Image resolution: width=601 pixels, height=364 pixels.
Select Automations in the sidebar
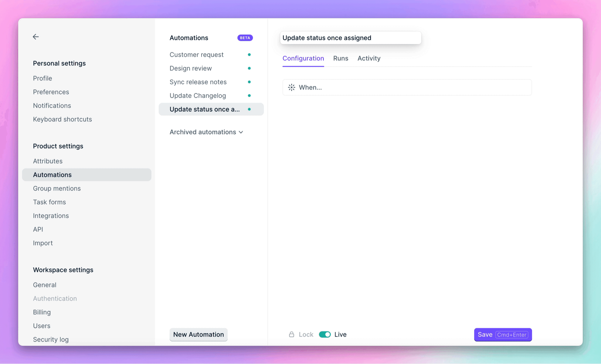87,175
